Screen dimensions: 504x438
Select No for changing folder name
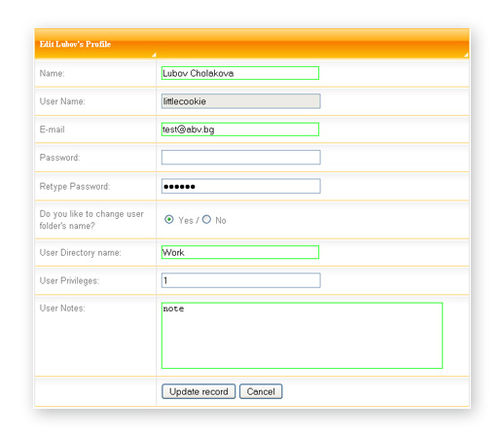click(206, 220)
